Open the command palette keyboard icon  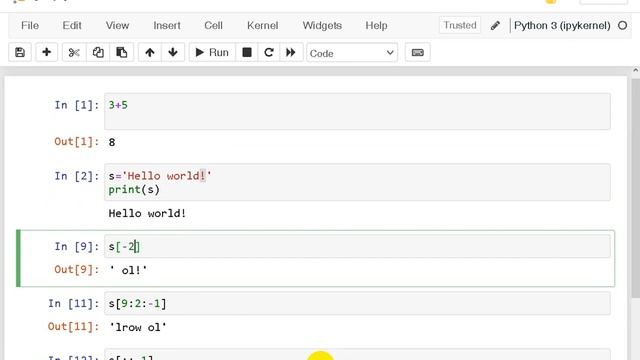point(418,53)
